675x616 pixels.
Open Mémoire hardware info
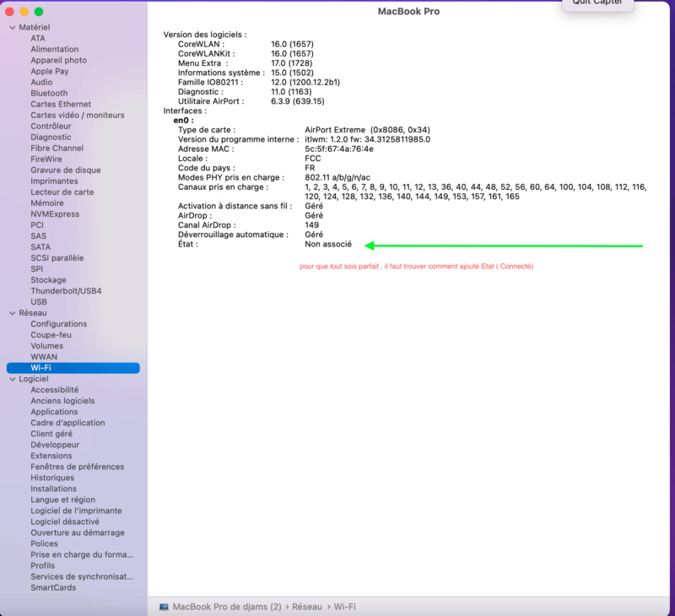point(47,203)
